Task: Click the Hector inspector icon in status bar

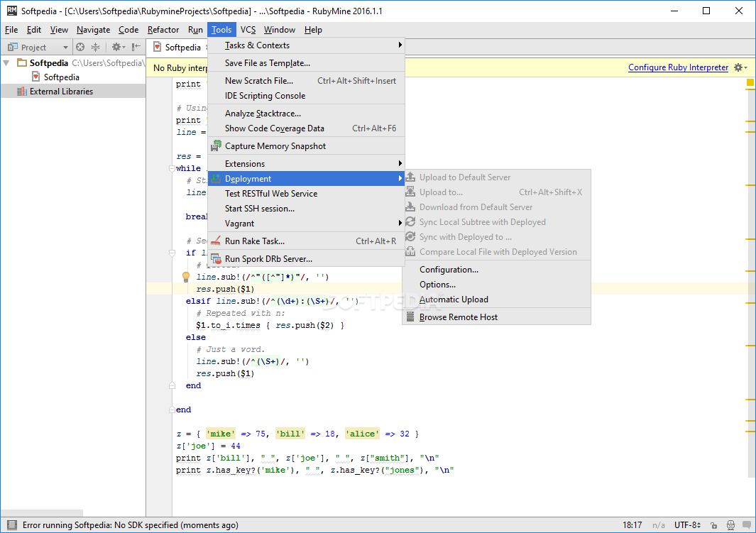Action: (x=731, y=524)
